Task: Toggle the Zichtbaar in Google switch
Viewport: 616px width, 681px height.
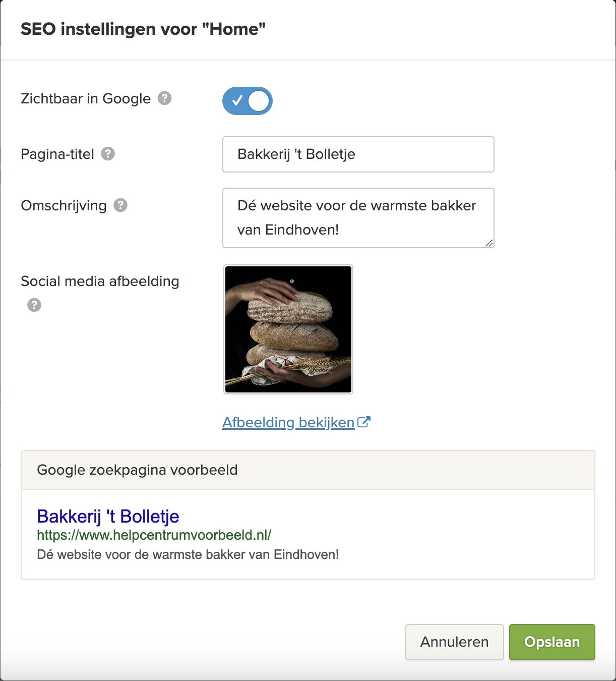Action: (247, 101)
